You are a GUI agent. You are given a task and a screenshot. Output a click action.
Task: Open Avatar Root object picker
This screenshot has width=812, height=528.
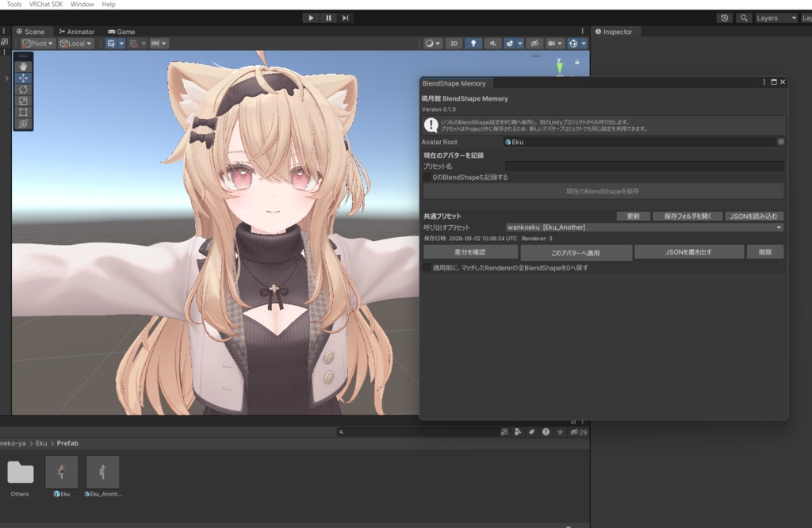(x=781, y=142)
